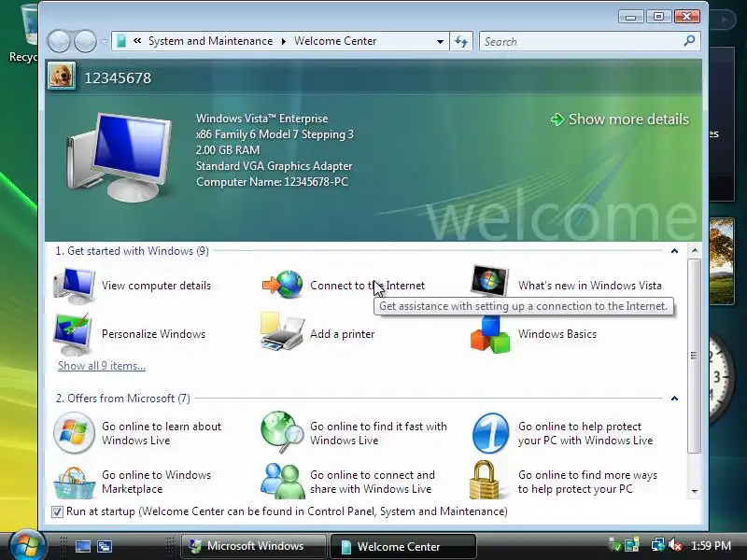Click the Windows Start orb

point(27,546)
